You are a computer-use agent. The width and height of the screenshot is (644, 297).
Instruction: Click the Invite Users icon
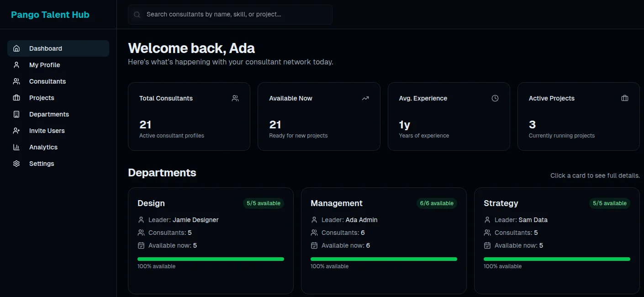coord(16,131)
